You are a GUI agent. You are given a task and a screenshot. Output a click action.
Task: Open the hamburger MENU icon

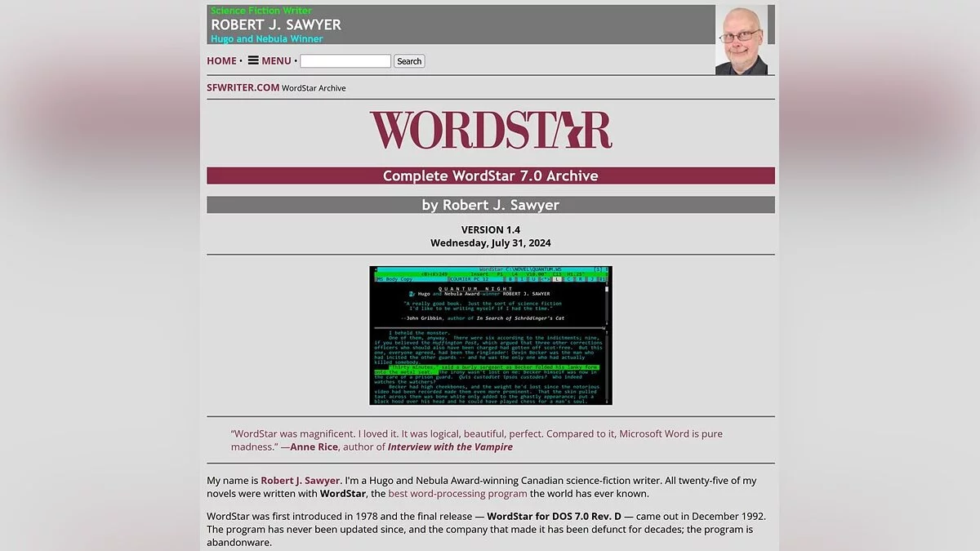tap(253, 60)
